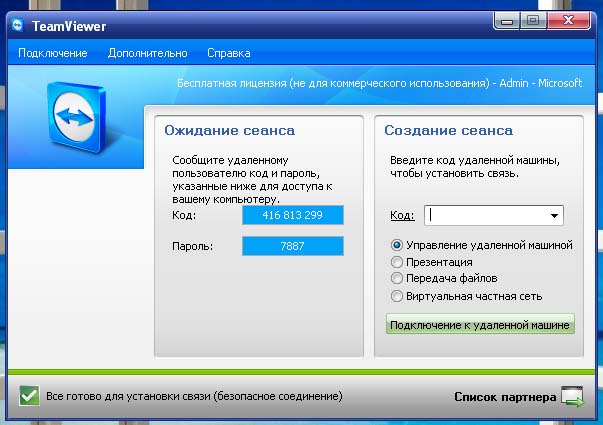Viewport: 603px width, 425px height.
Task: Click the green checkmark status icon
Action: pos(29,396)
